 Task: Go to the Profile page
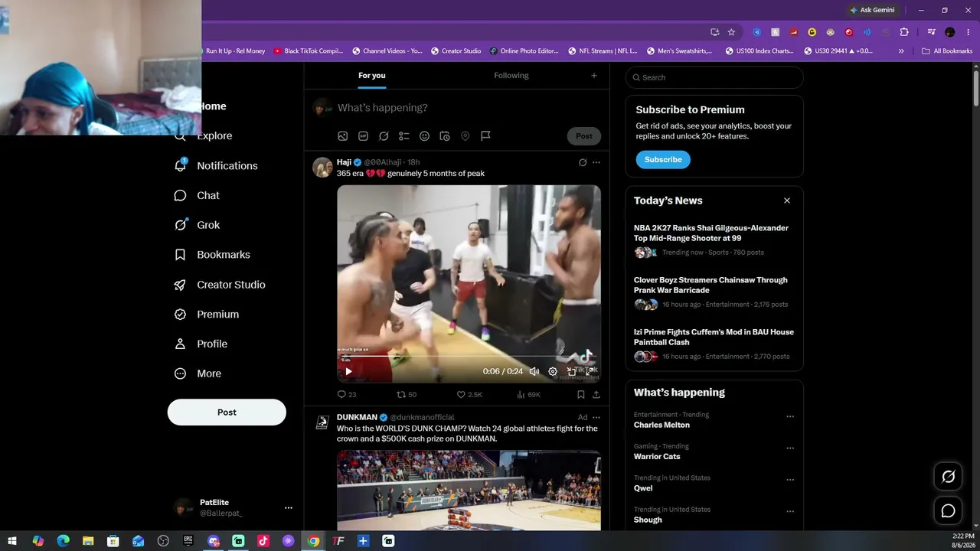point(201,344)
